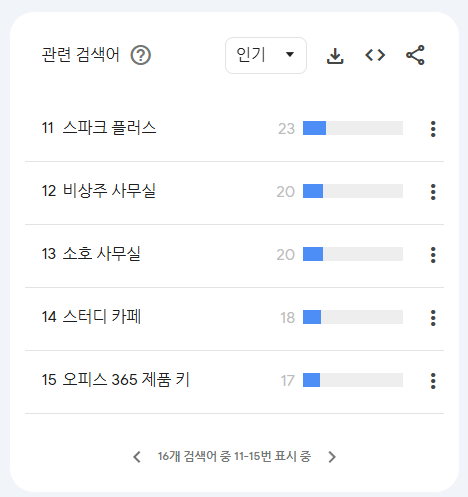
Task: Open more options for 스파크 플러스
Action: click(433, 129)
